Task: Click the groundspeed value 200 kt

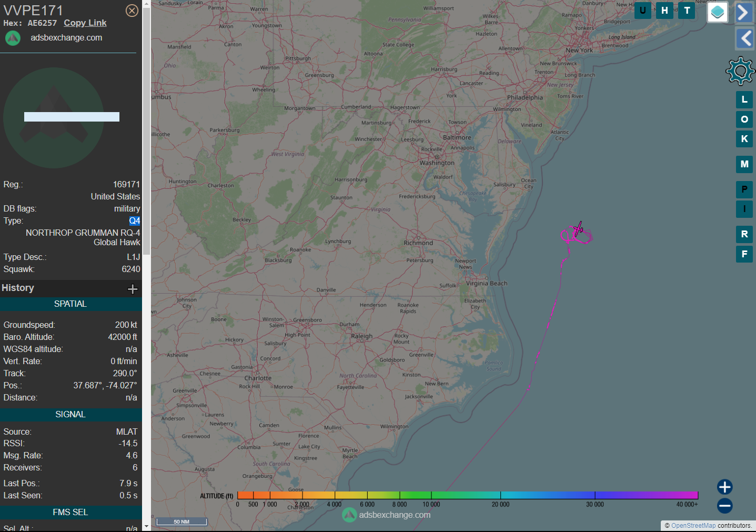Action: tap(126, 325)
